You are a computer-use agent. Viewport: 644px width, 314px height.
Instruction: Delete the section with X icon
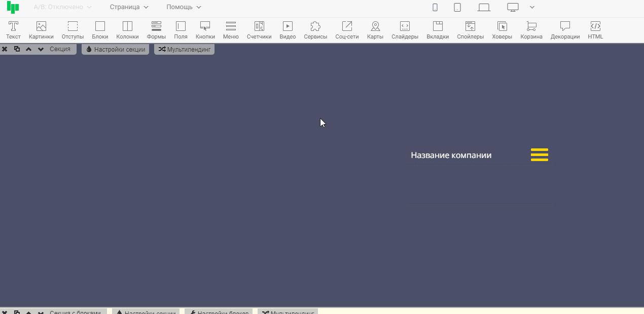tap(5, 49)
